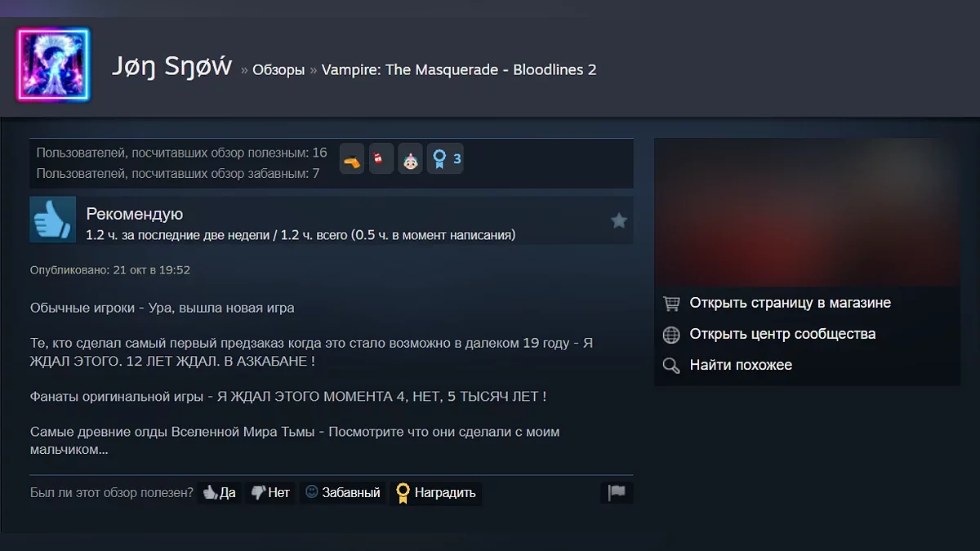This screenshot has width=980, height=551.
Task: Click the blurred game banner image
Action: pos(808,212)
